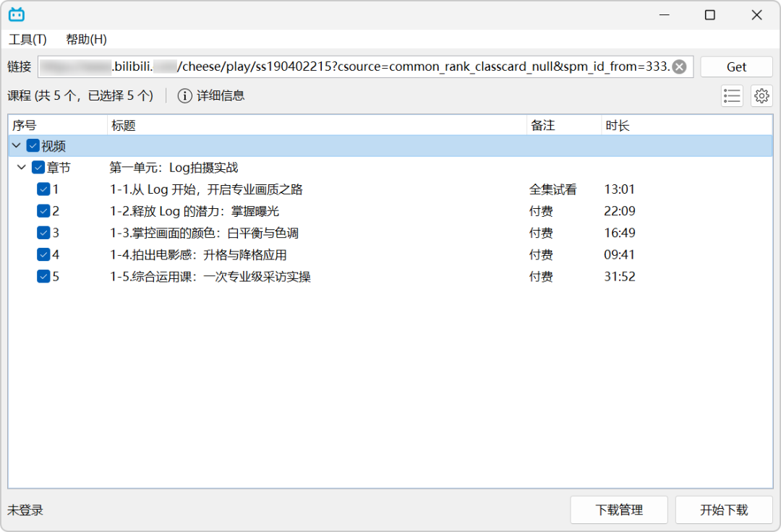Click inside the 链接 URL field
Screen dimensions: 781x532
point(356,66)
